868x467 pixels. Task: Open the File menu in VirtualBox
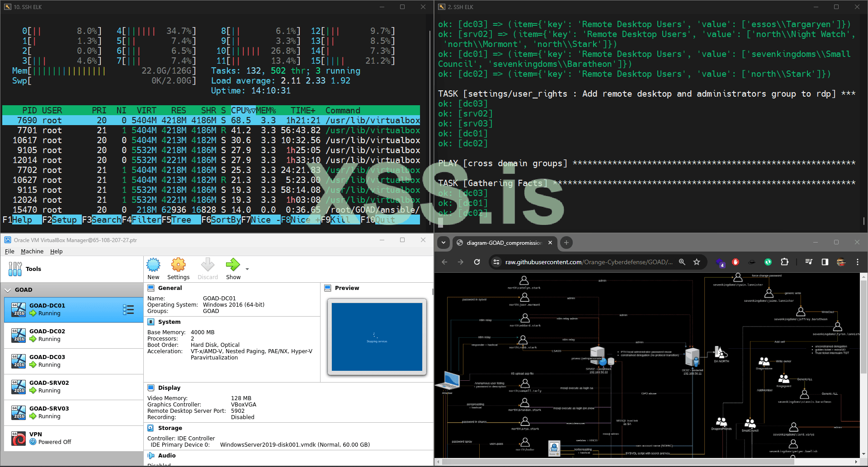tap(9, 252)
